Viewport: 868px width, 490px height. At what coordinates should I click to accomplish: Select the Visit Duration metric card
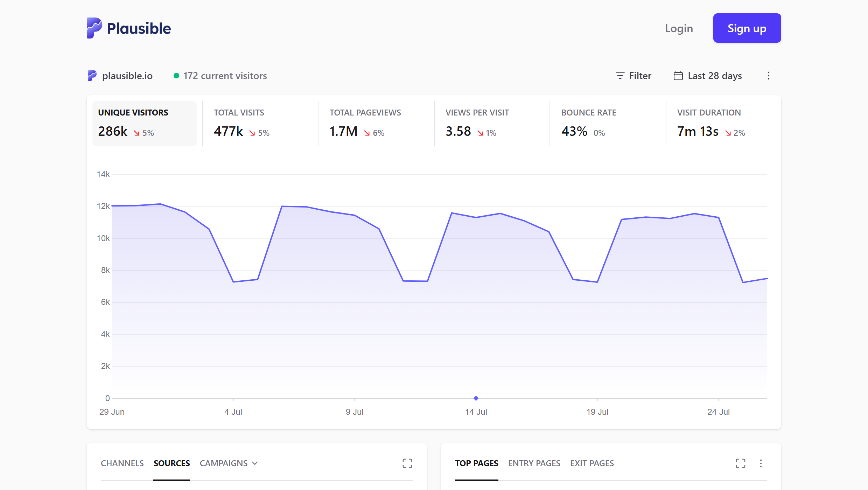coord(723,123)
